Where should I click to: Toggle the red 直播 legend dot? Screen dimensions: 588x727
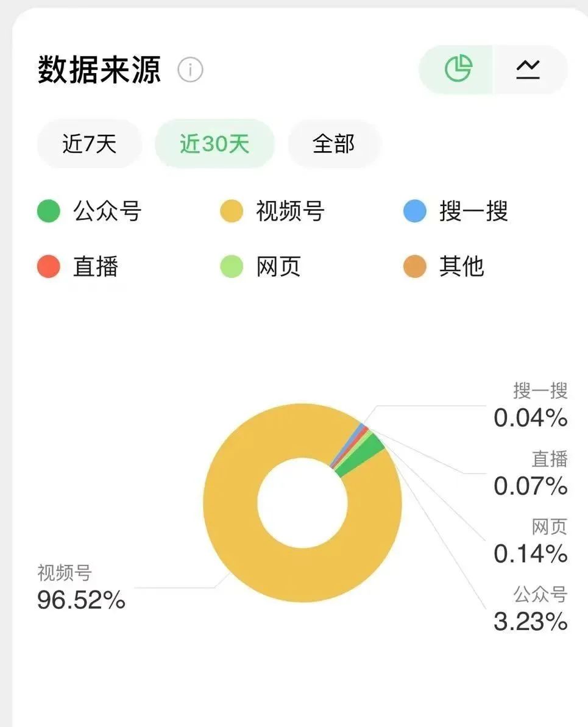[49, 266]
